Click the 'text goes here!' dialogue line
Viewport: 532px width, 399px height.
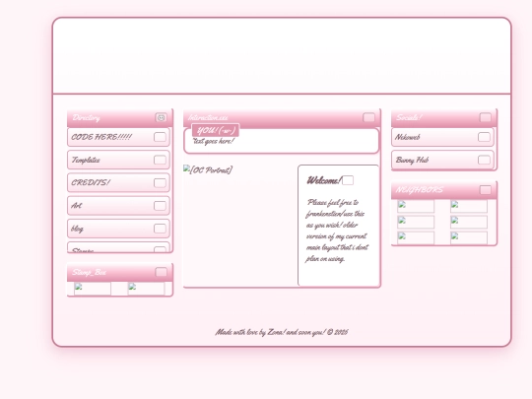click(214, 141)
